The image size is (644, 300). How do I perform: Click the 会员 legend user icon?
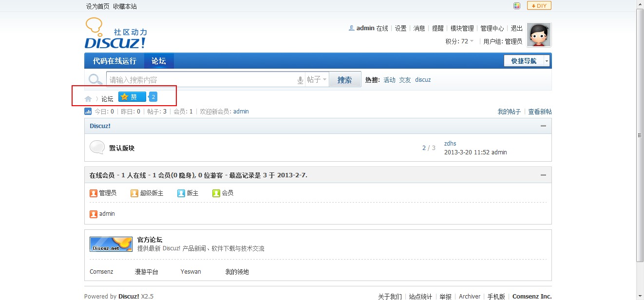click(x=216, y=193)
